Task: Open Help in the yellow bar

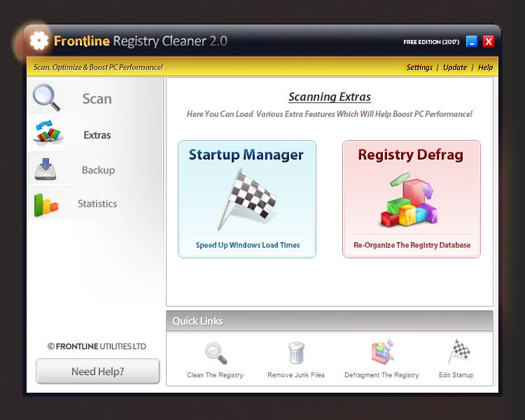Action: pyautogui.click(x=485, y=67)
